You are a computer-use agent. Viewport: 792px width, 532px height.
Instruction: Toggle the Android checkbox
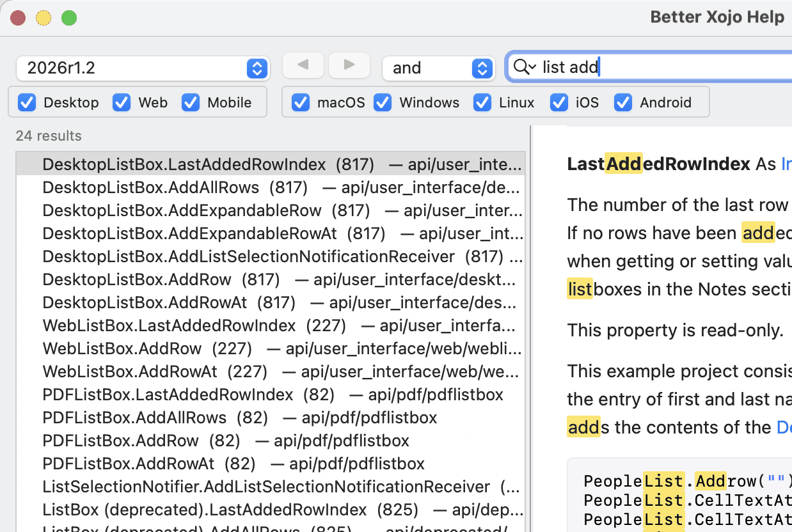(x=623, y=102)
